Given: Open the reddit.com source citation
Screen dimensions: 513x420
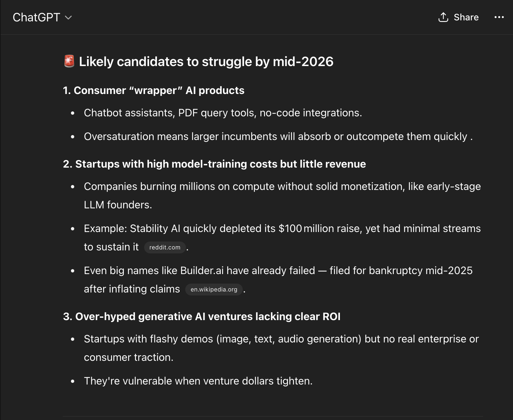Looking at the screenshot, I should tap(165, 247).
